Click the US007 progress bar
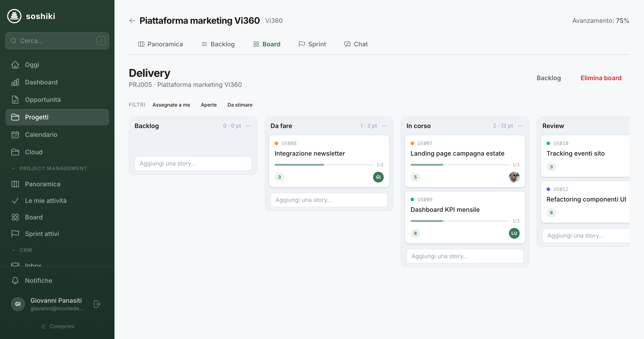The height and width of the screenshot is (339, 644). coord(460,165)
